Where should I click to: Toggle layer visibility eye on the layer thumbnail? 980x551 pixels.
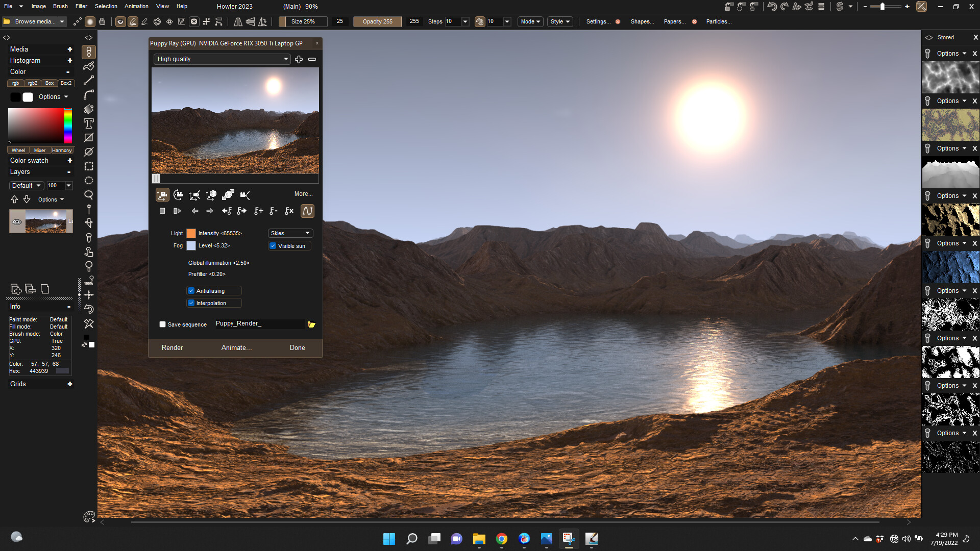[x=17, y=221]
